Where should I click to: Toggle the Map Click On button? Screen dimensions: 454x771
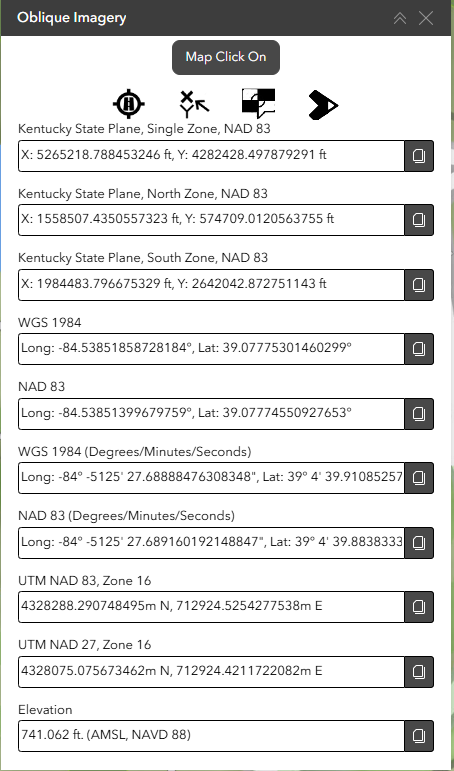tap(226, 58)
